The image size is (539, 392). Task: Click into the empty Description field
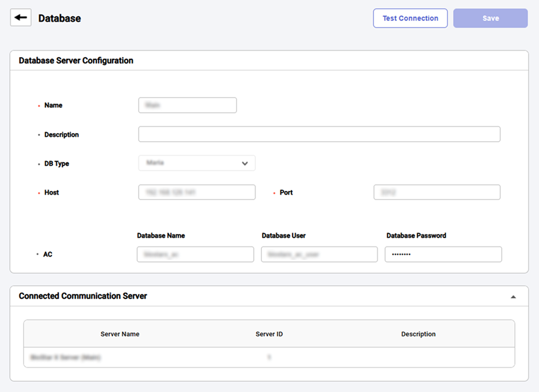point(319,134)
